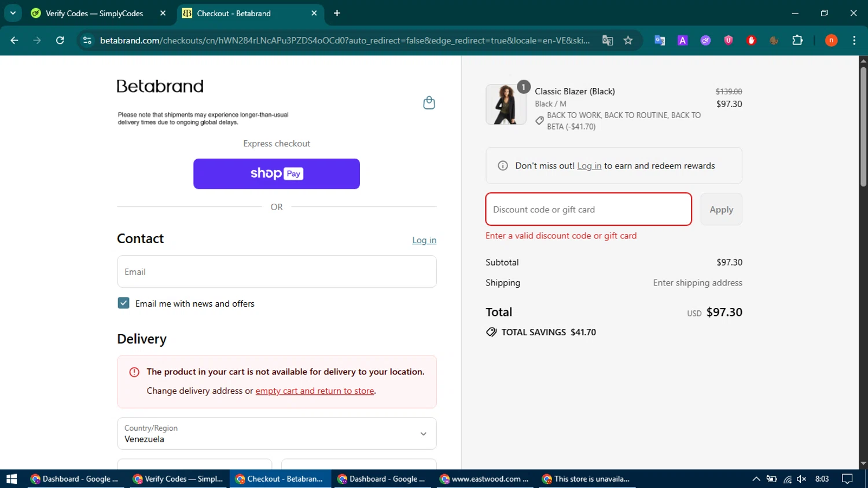Go back with browser back arrow

14,41
